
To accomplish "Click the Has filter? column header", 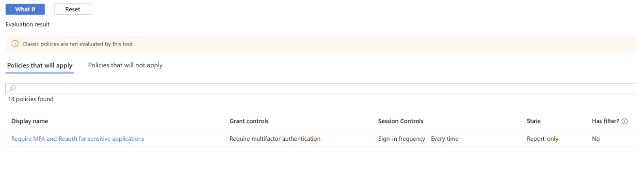I will [602, 121].
